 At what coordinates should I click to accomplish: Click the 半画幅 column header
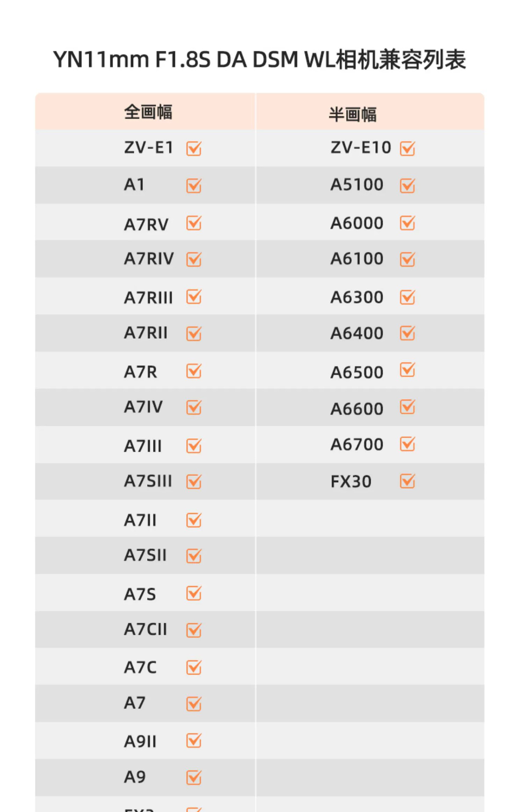click(352, 115)
